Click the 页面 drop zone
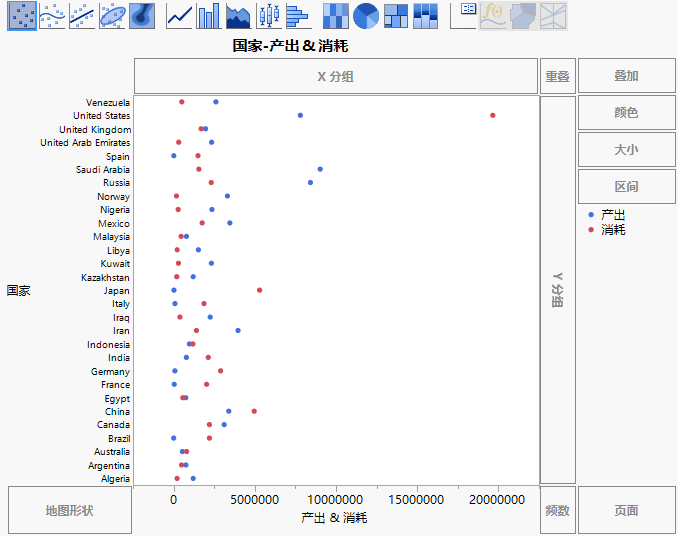Screen dimensions: 678x536 click(x=626, y=510)
